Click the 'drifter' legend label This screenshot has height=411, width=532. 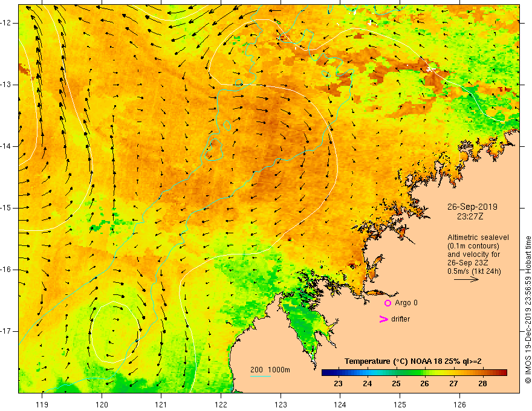[400, 319]
